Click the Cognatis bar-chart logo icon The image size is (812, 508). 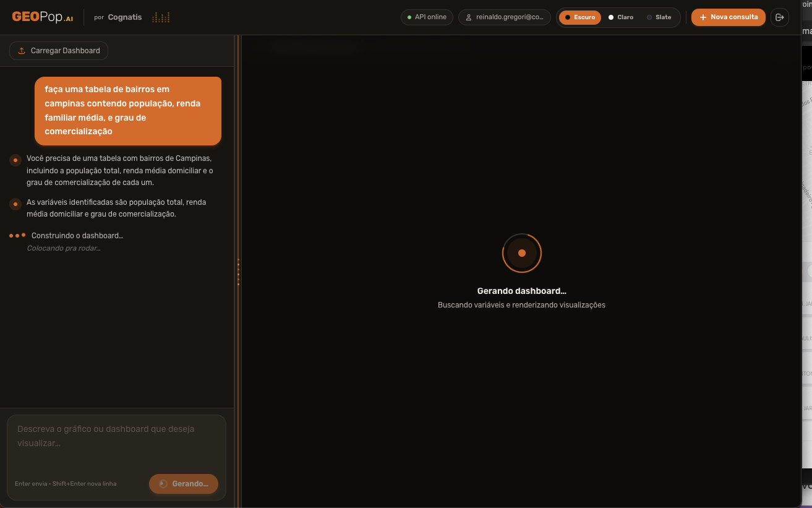161,17
